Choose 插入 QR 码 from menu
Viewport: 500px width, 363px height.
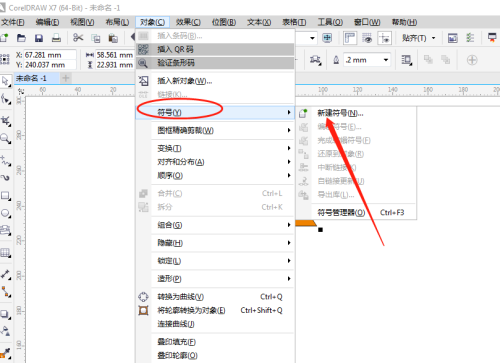[215, 49]
